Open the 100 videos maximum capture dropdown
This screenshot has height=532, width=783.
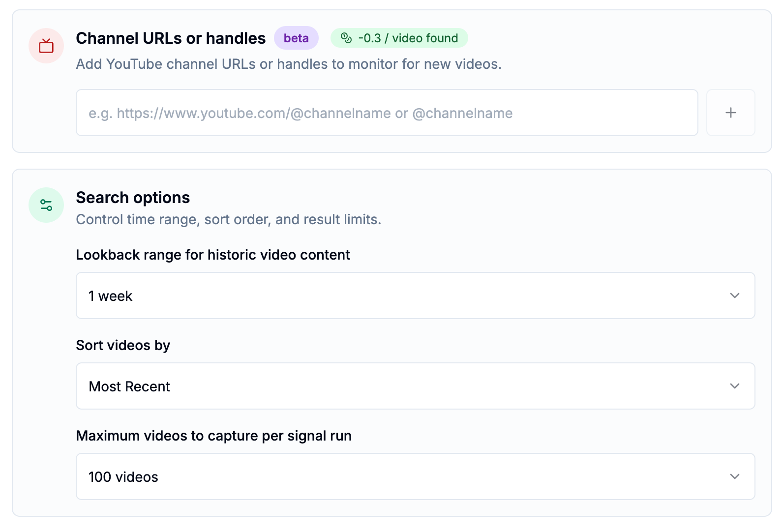(x=415, y=476)
